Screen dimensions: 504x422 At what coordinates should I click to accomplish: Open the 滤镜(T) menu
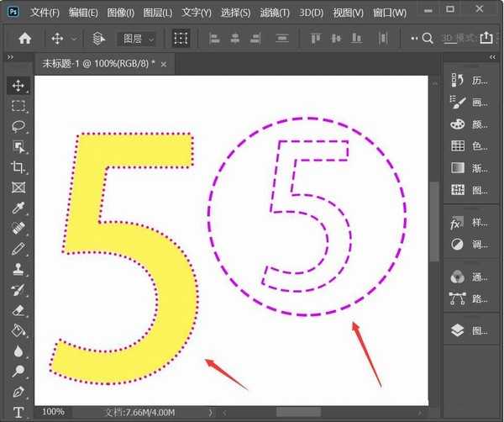(276, 13)
